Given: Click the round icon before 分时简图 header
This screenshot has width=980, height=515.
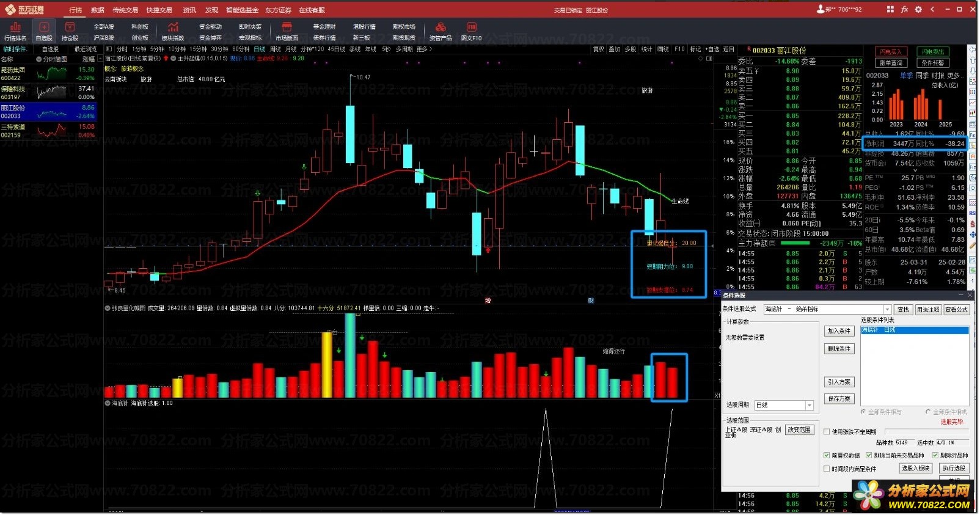Looking at the screenshot, I should [x=39, y=59].
